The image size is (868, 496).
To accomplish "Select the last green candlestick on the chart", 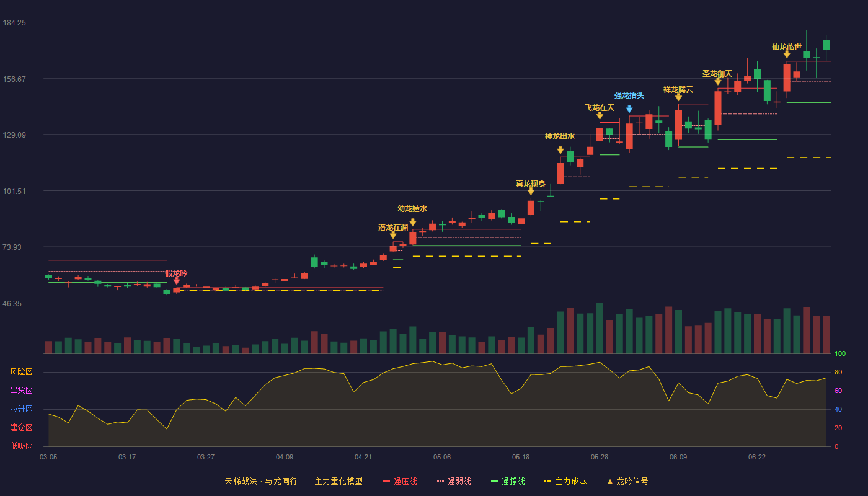I will point(826,45).
